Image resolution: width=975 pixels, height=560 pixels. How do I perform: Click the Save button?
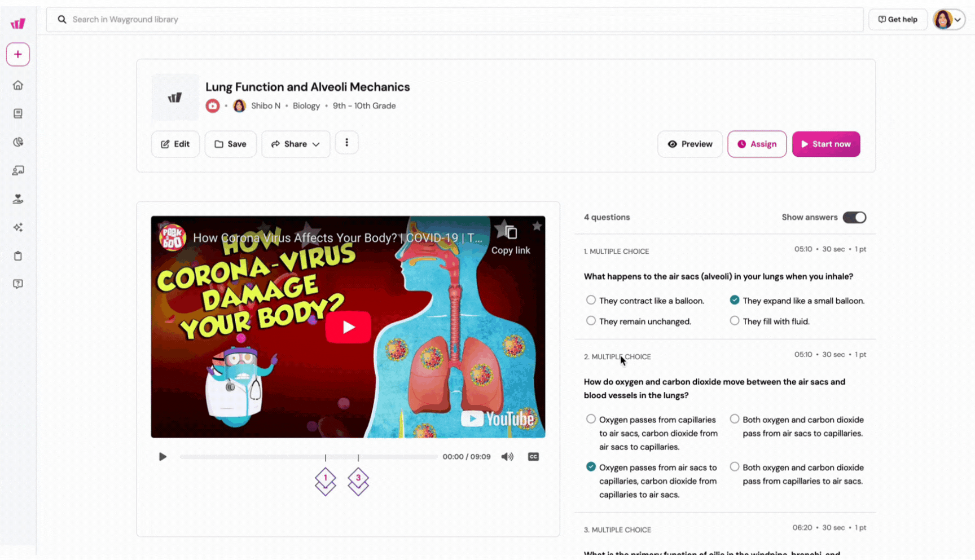click(230, 144)
